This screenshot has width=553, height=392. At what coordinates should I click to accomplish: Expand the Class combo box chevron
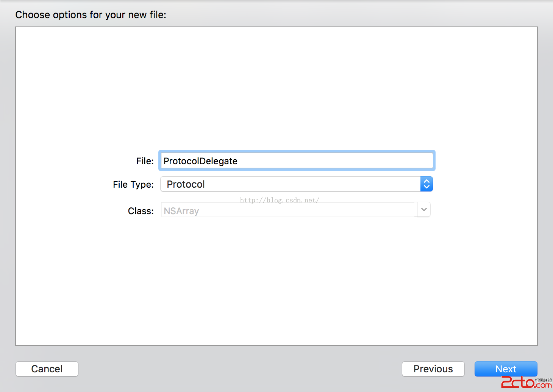tap(424, 210)
